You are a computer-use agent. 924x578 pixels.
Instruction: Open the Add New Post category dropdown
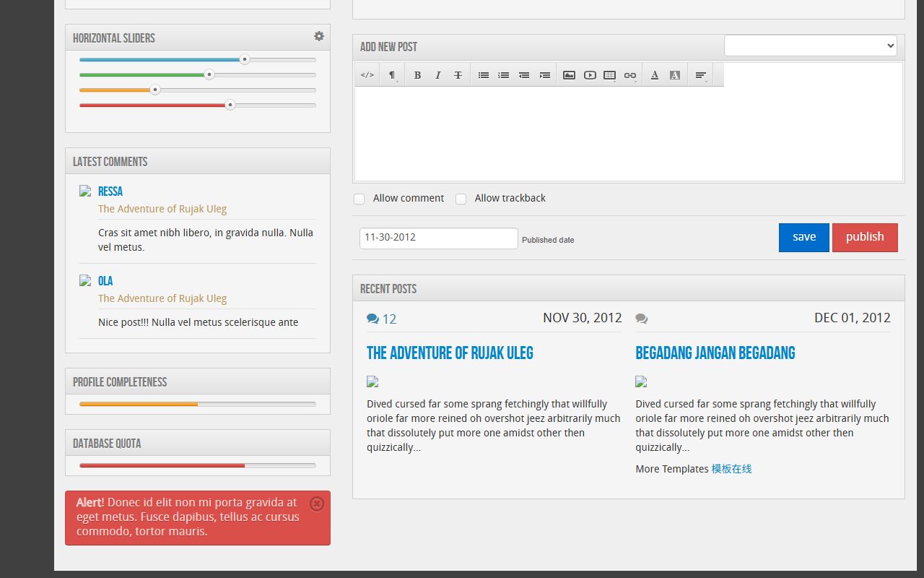(x=811, y=46)
